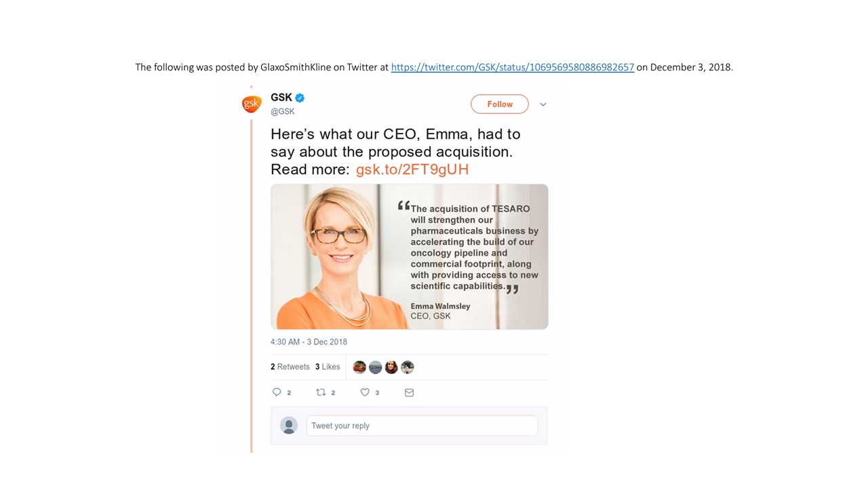Image resolution: width=868 pixels, height=488 pixels.
Task: Click the reply speech bubble icon
Action: pyautogui.click(x=277, y=392)
